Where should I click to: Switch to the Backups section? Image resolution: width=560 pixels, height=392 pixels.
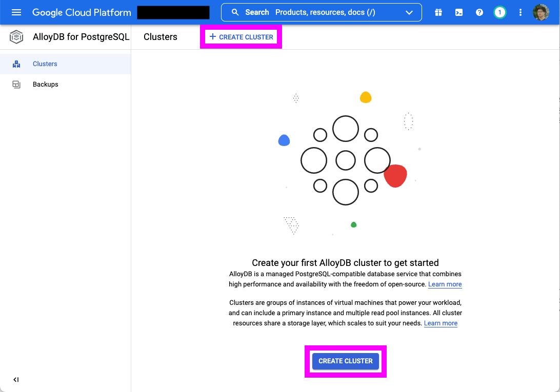(x=45, y=84)
